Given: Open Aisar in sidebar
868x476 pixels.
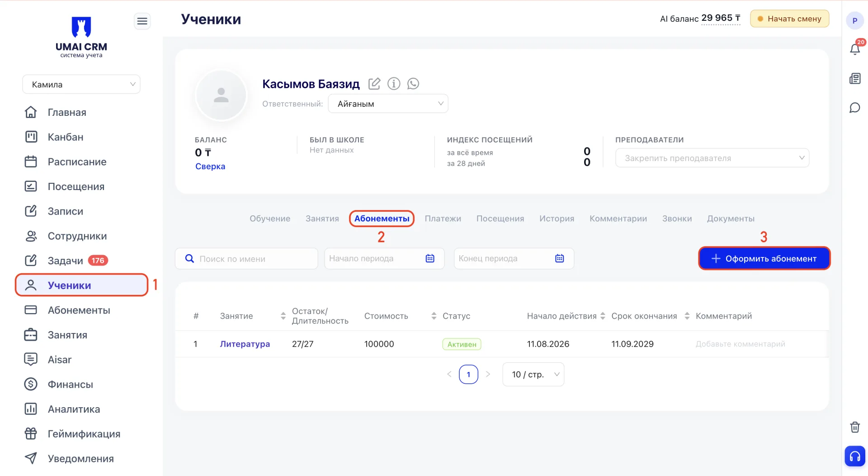Looking at the screenshot, I should pyautogui.click(x=81, y=360).
